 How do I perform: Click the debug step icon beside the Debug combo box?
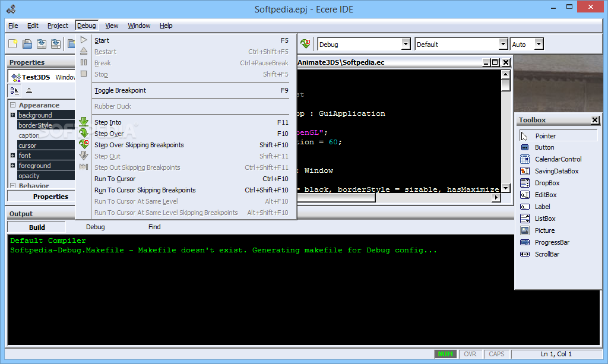click(305, 44)
